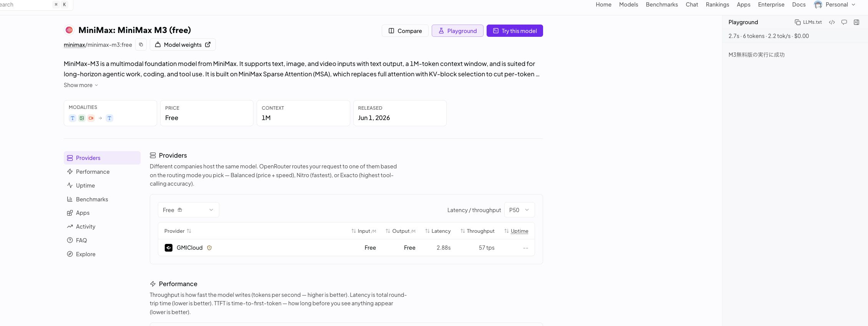Viewport: 868px width, 326px height.
Task: Open the Model weights external link
Action: point(183,45)
